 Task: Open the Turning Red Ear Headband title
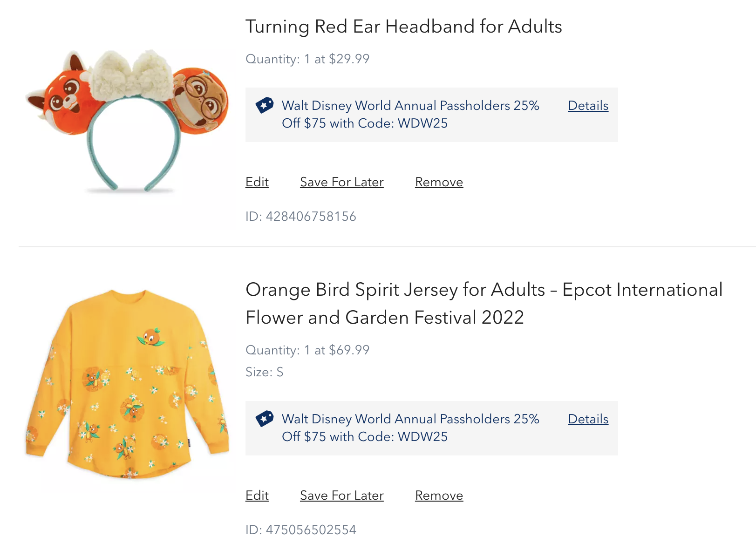[x=403, y=27]
